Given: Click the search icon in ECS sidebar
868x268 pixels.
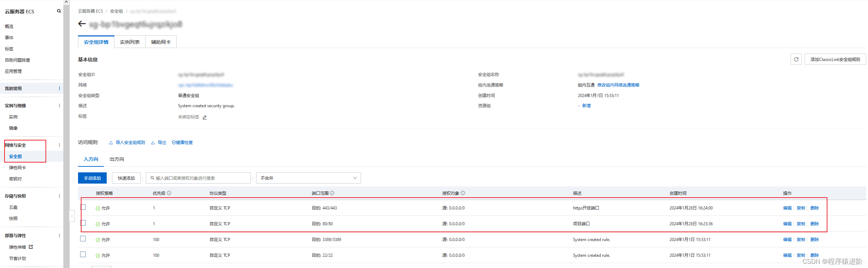Looking at the screenshot, I should coord(59,11).
